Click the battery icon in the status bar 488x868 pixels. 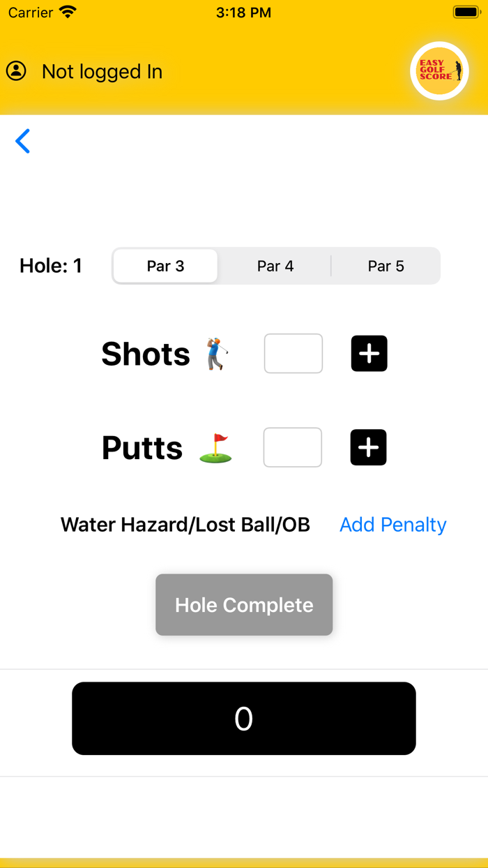pyautogui.click(x=464, y=11)
